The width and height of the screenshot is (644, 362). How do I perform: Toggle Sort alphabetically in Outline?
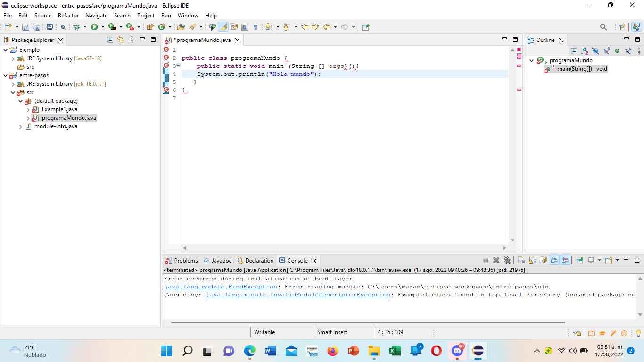tap(585, 51)
